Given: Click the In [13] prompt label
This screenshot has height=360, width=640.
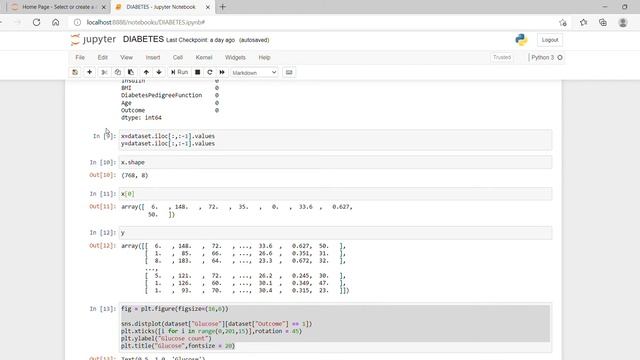Looking at the screenshot, I should [103, 309].
